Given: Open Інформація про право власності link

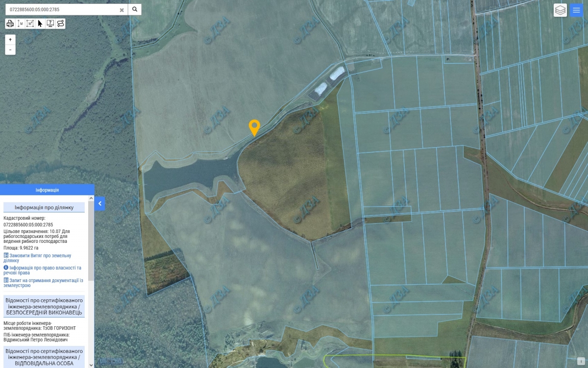Looking at the screenshot, I should click(42, 270).
